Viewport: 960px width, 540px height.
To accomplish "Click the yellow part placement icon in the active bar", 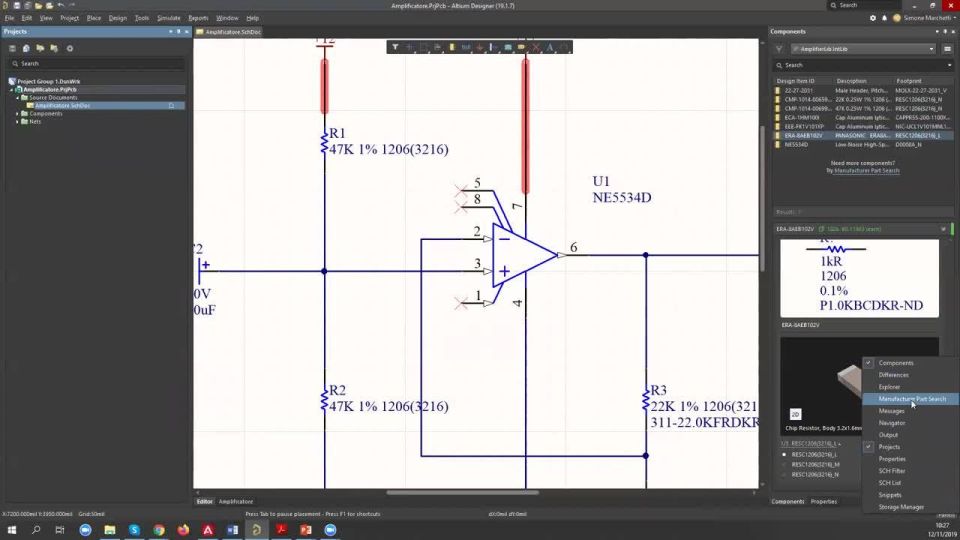I will coord(452,47).
